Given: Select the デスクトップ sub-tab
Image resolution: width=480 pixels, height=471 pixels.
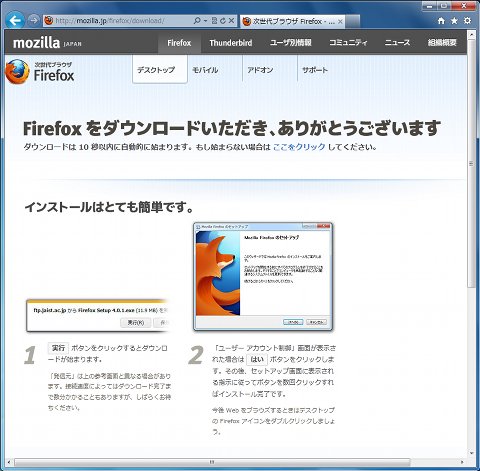Looking at the screenshot, I should pos(160,69).
